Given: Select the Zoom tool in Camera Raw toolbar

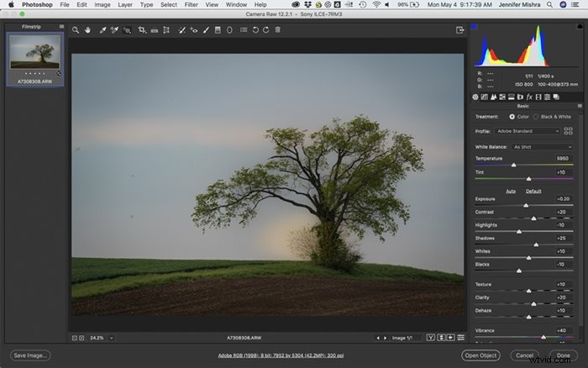Looking at the screenshot, I should tap(76, 30).
